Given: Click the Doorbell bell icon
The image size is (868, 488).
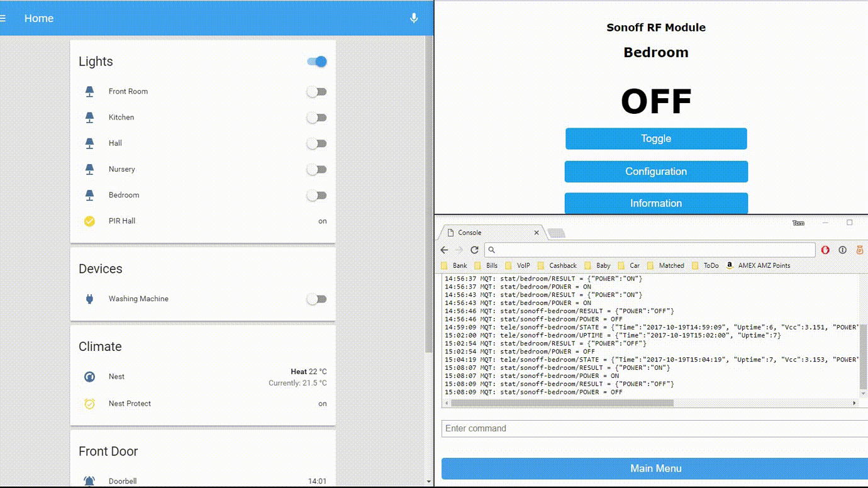Looking at the screenshot, I should pos(89,481).
